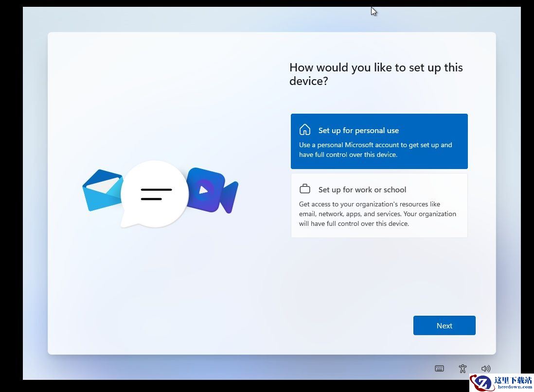Click the volume speaker icon
This screenshot has width=534, height=392.
485,369
